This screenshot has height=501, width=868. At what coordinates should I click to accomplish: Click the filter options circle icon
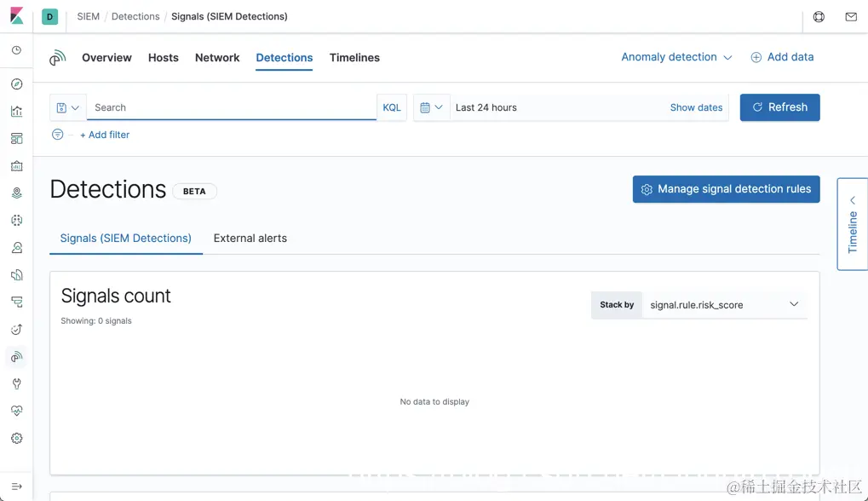pyautogui.click(x=57, y=135)
